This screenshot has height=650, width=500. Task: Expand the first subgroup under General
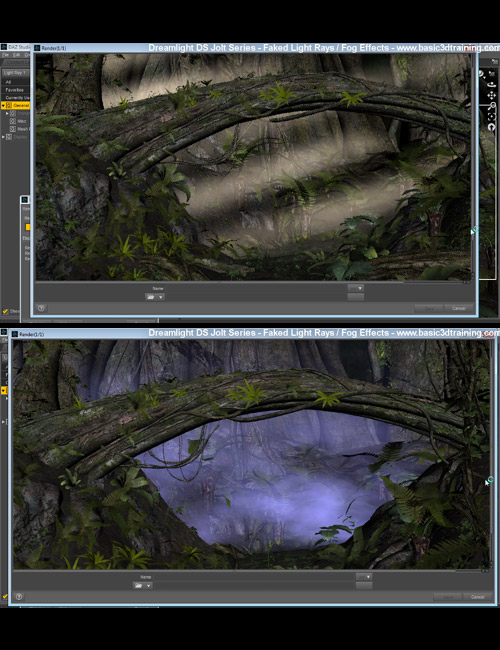point(7,113)
